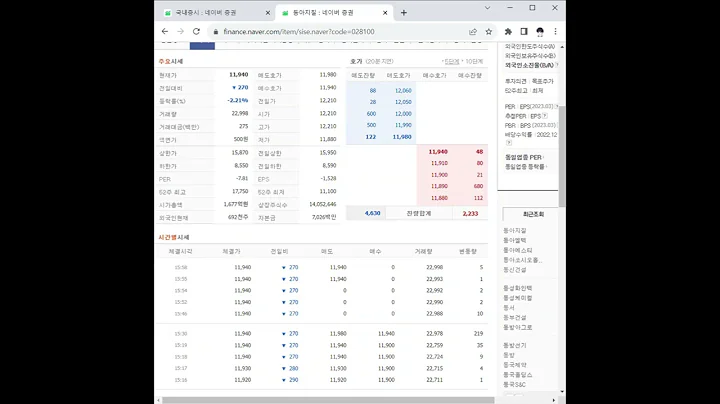The height and width of the screenshot is (404, 720).
Task: Click the browser forward arrow
Action: [x=180, y=31]
